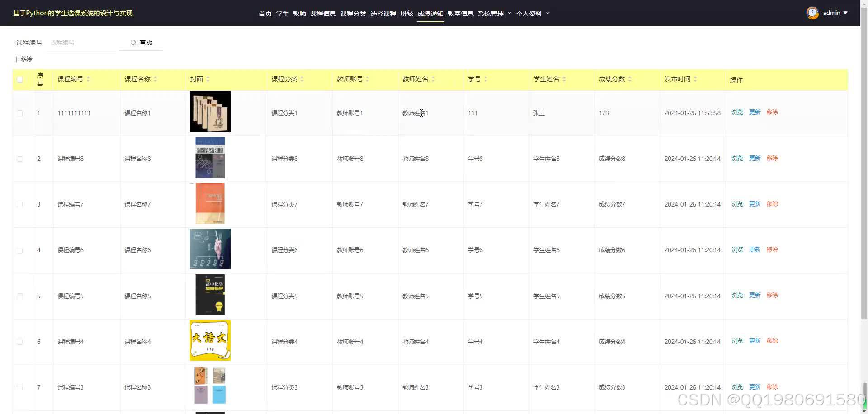This screenshot has width=868, height=414.
Task: Sort by 学号 column arrows
Action: [x=486, y=79]
